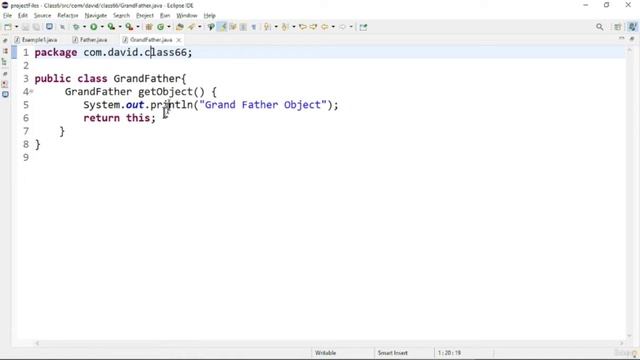Close the GrandFather.java tab
The height and width of the screenshot is (360, 640).
point(178,40)
